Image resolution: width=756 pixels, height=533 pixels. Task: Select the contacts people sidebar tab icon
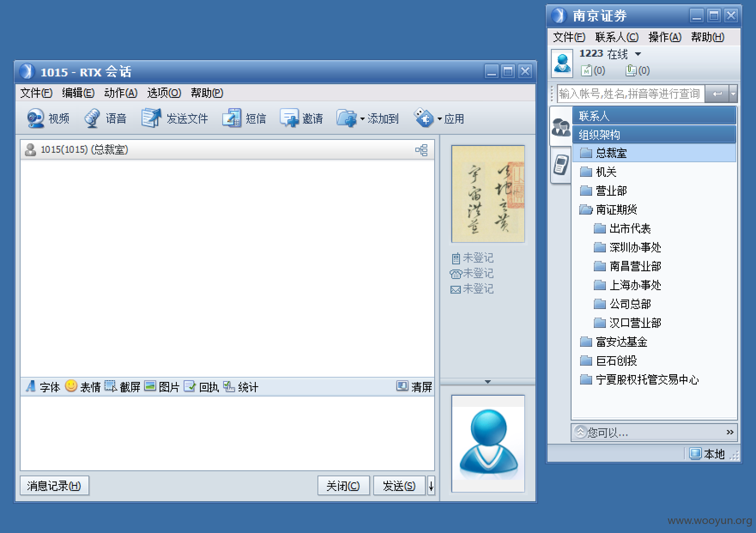coord(560,127)
